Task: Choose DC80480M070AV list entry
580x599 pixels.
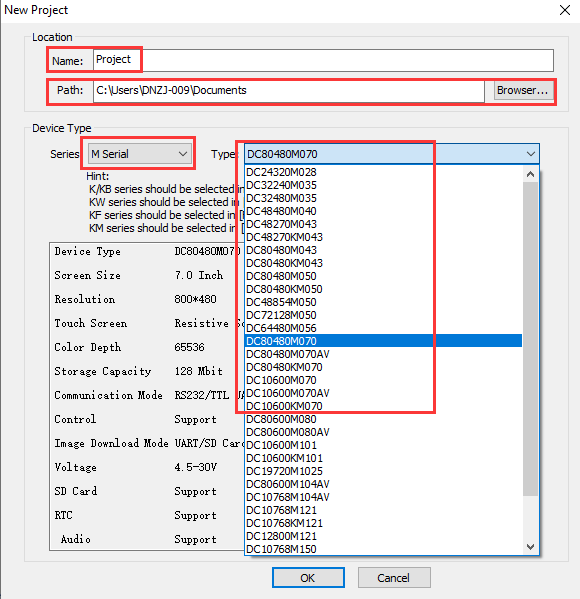Action: [383, 354]
